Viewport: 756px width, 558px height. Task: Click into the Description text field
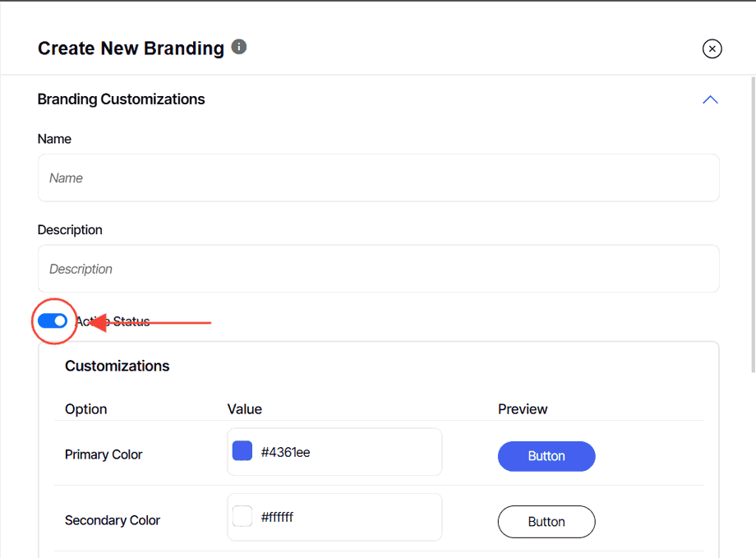point(378,269)
